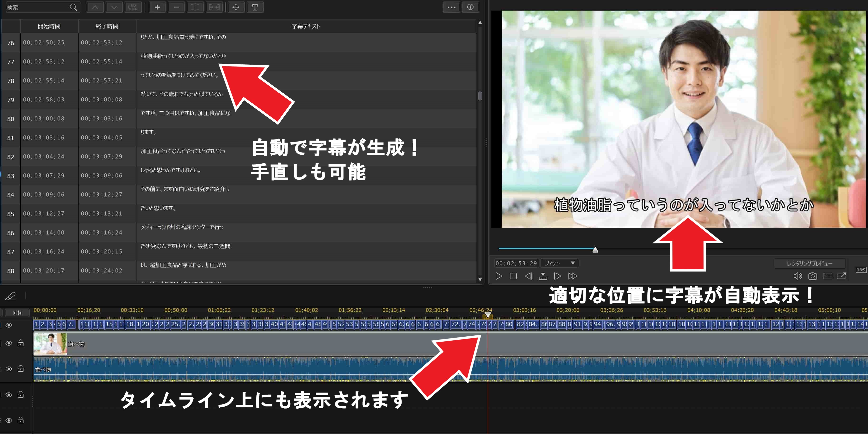This screenshot has width=868, height=434.
Task: Lock the 食べ物 audio track
Action: [21, 369]
